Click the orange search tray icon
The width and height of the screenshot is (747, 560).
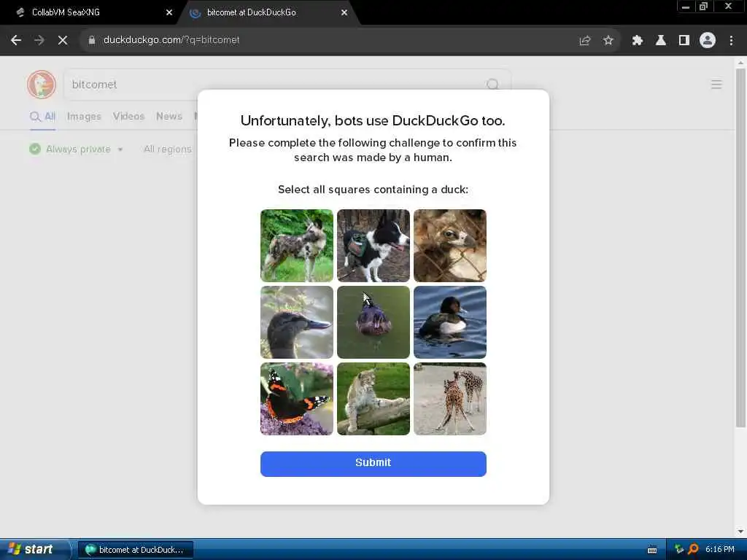pyautogui.click(x=693, y=550)
